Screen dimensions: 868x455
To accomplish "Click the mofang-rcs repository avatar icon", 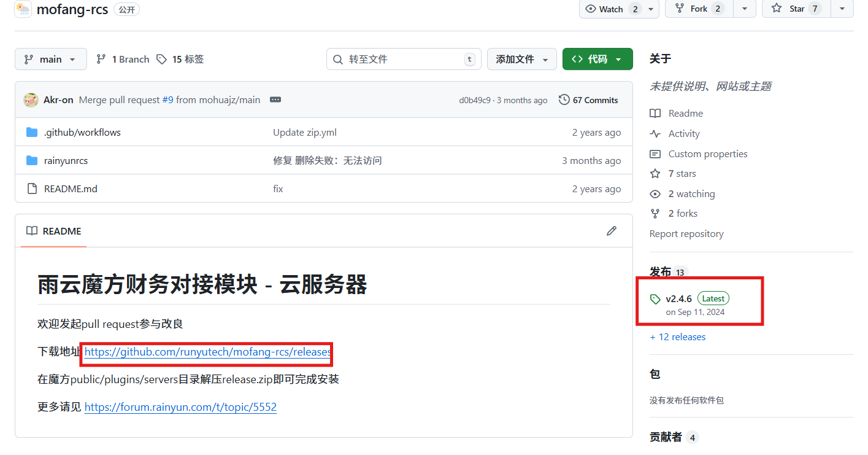I will pos(22,9).
